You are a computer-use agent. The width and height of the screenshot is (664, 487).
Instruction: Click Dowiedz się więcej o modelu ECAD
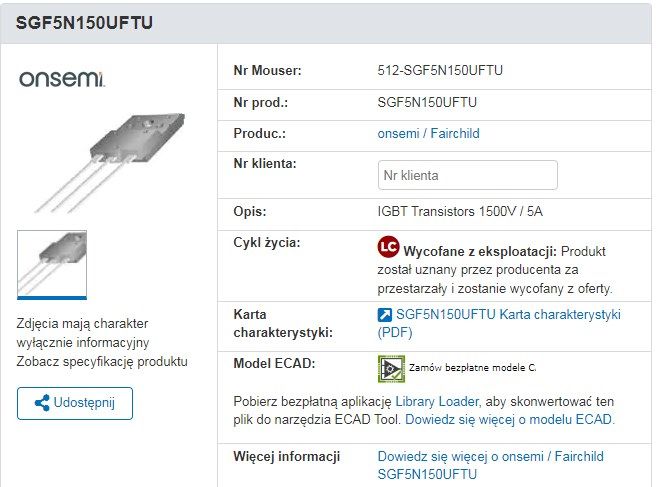pos(510,419)
